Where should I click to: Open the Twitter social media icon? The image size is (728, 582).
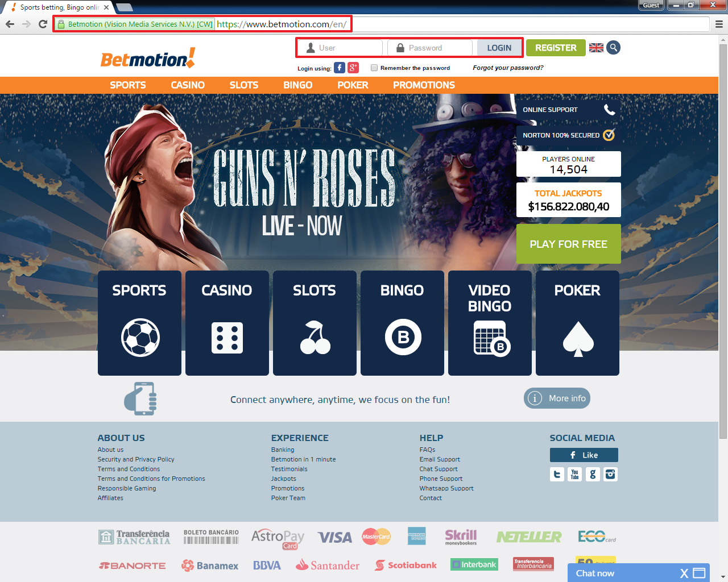pyautogui.click(x=557, y=474)
